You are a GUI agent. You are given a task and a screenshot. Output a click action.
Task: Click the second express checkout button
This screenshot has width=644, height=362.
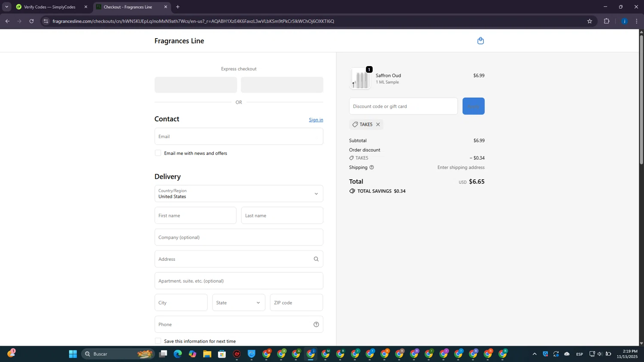pos(282,85)
